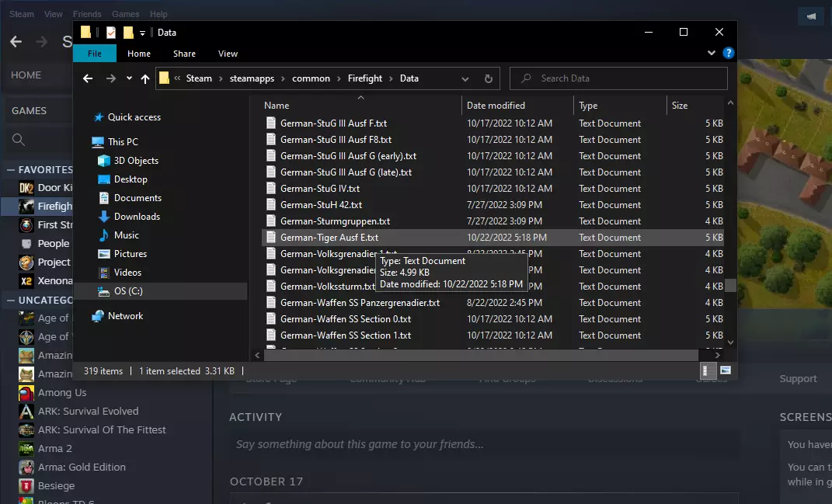Open Steam menu in Steam window

coord(22,14)
